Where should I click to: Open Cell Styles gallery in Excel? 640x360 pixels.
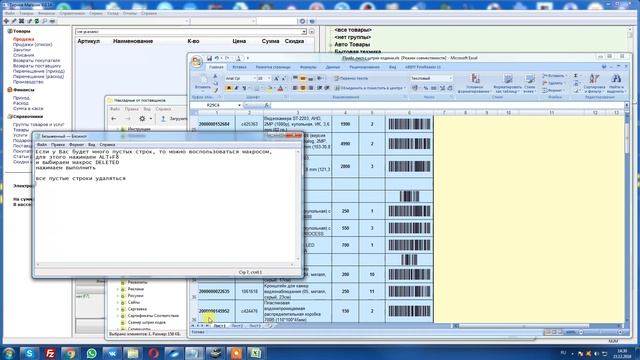(530, 84)
